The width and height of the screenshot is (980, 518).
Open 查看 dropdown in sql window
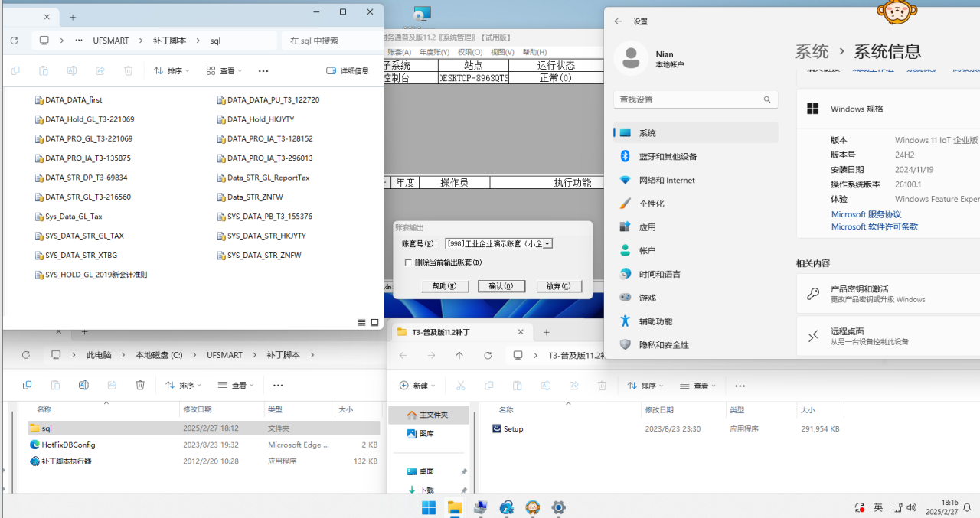point(224,70)
